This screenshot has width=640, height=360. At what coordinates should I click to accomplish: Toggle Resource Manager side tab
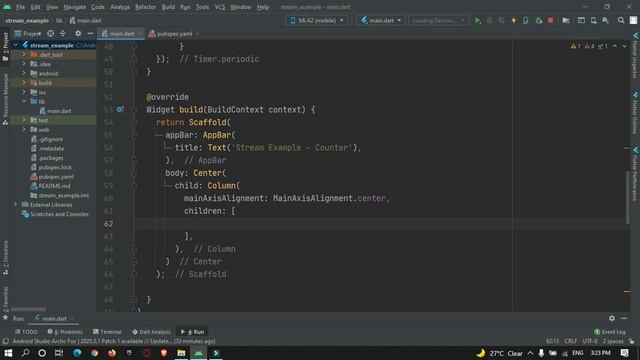tap(5, 99)
